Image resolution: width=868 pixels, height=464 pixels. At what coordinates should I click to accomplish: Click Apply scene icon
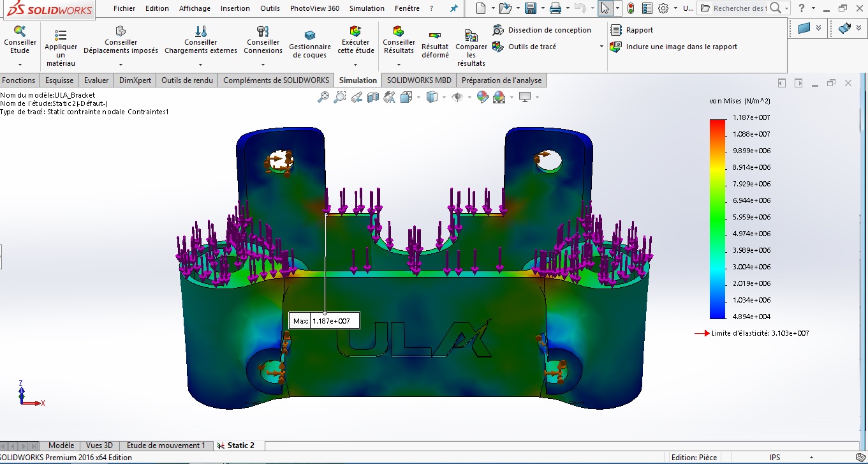tap(499, 97)
